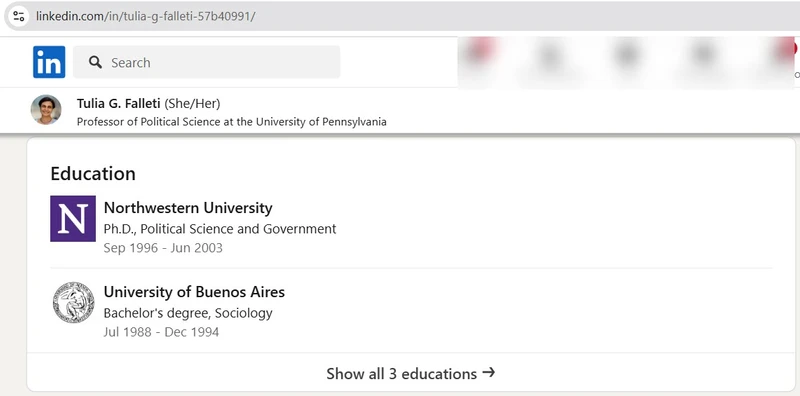Click the Education section heading
The width and height of the screenshot is (800, 396).
pyautogui.click(x=93, y=174)
